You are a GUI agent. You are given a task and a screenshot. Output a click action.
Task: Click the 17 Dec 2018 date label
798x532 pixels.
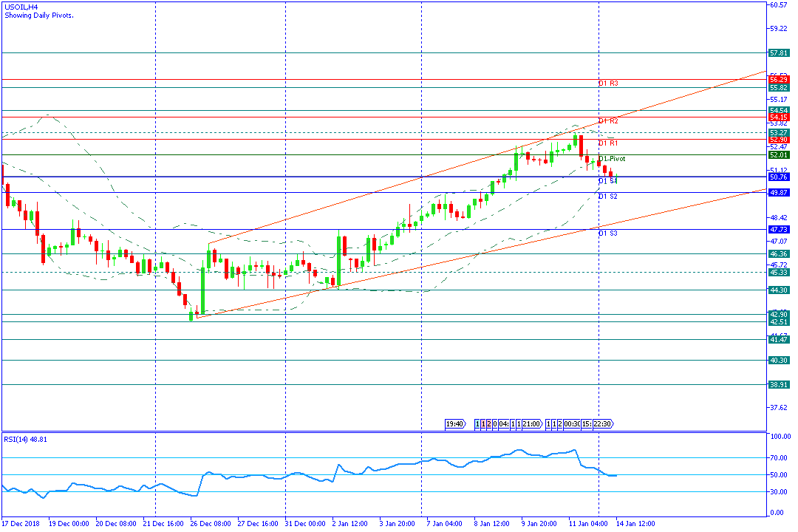pyautogui.click(x=21, y=524)
